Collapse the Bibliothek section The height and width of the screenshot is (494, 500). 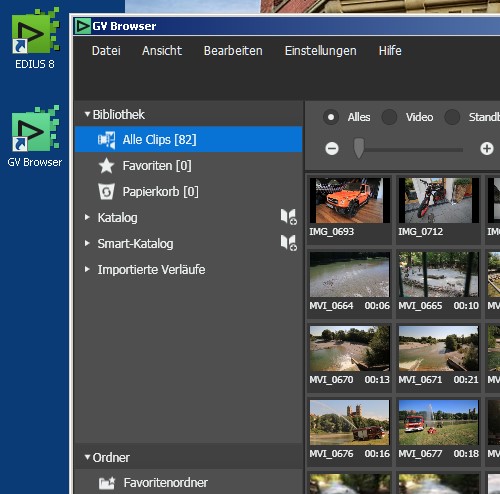click(87, 114)
